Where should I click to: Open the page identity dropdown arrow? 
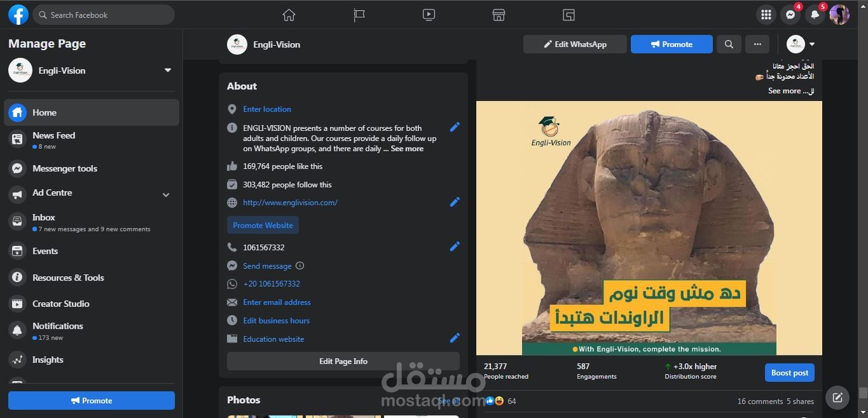(812, 44)
